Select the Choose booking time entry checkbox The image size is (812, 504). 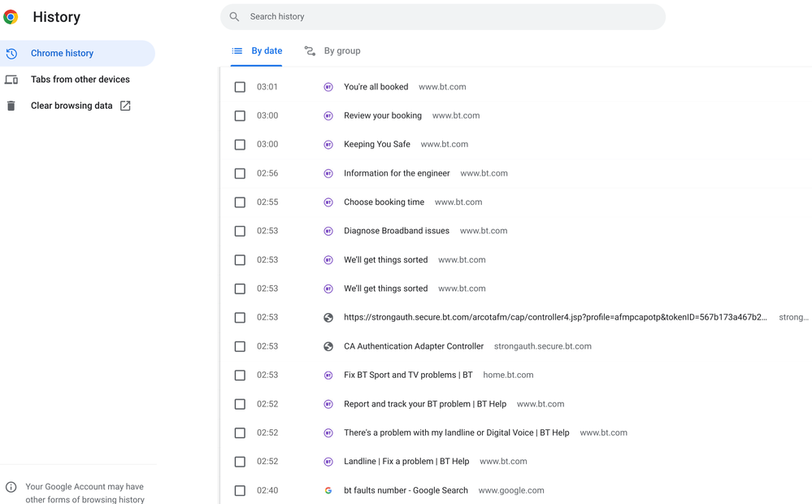pos(240,202)
